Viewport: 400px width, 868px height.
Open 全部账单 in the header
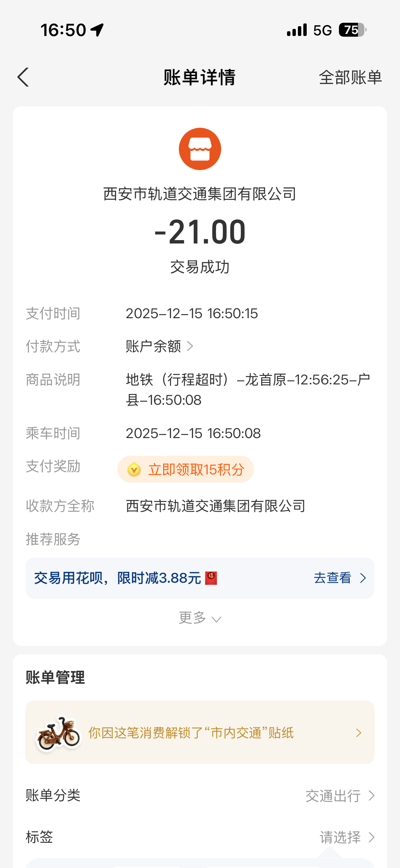350,77
